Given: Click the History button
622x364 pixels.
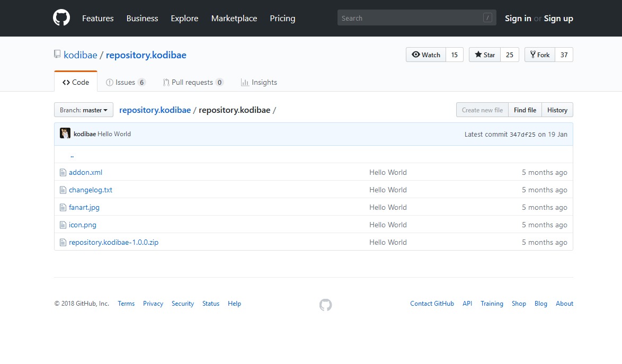Looking at the screenshot, I should [557, 110].
